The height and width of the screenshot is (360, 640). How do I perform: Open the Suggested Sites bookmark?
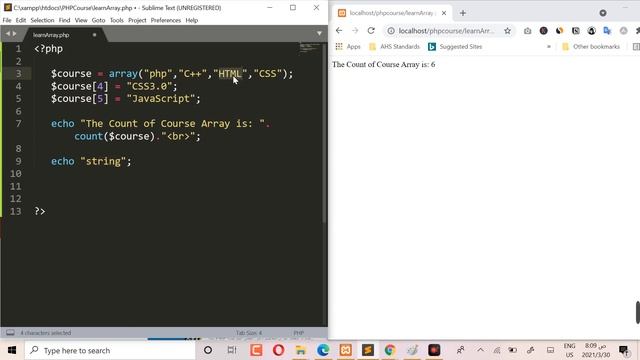click(455, 47)
